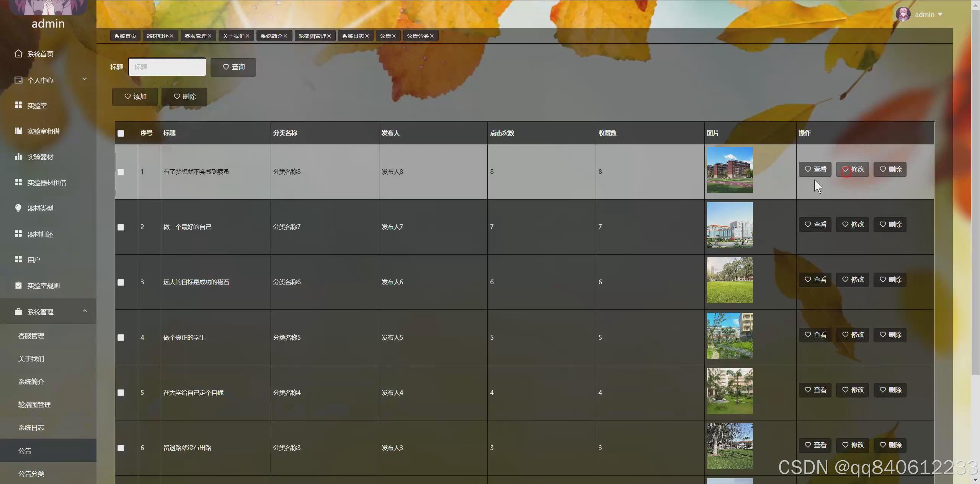Open the 系统日志 sidebar menu item

pyautogui.click(x=48, y=427)
